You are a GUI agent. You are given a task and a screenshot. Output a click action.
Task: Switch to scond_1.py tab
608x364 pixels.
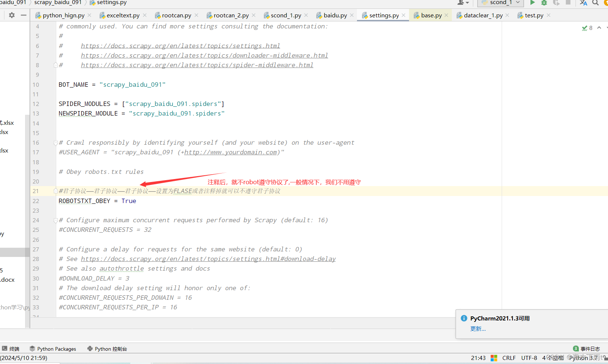tap(286, 16)
